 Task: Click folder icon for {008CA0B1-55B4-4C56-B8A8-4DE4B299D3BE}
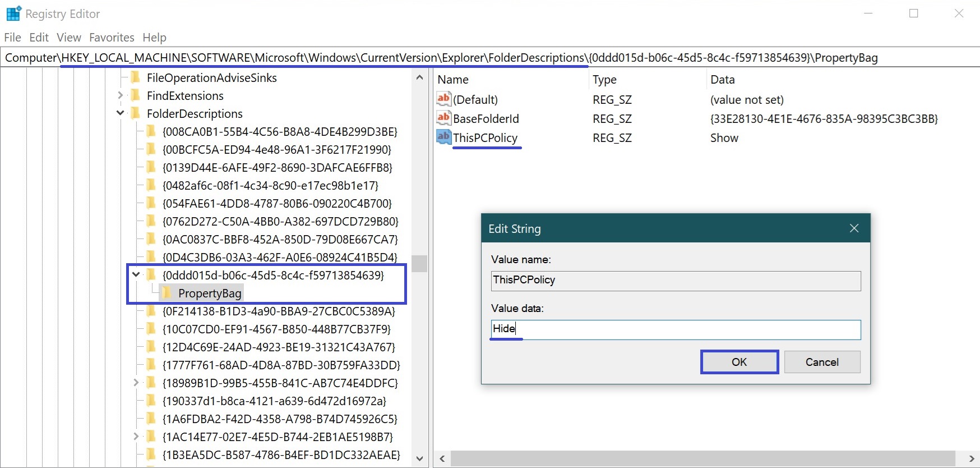tap(151, 131)
